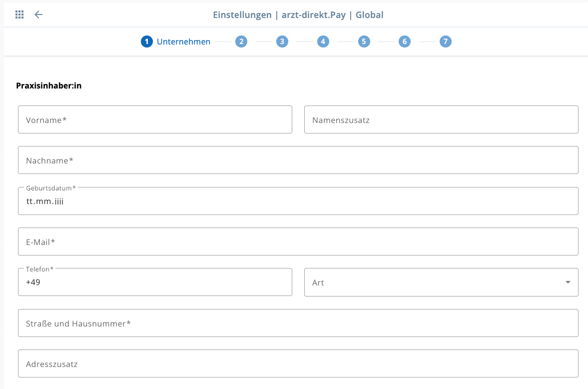
Task: Open the Art selection field
Action: coord(430,282)
